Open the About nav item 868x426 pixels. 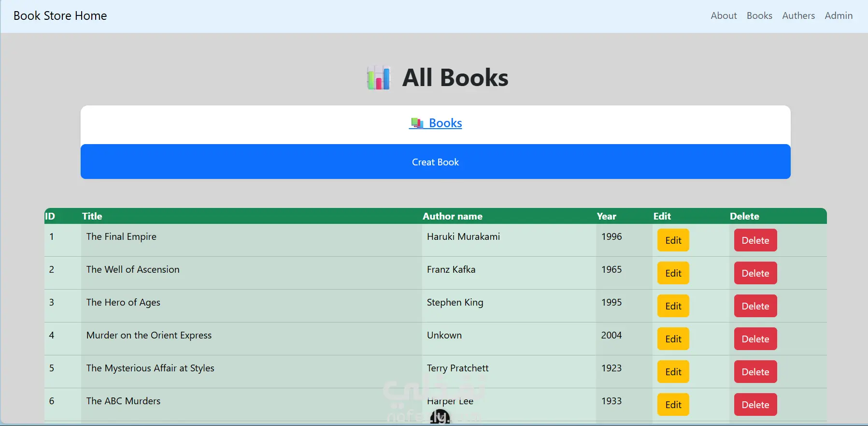click(724, 15)
